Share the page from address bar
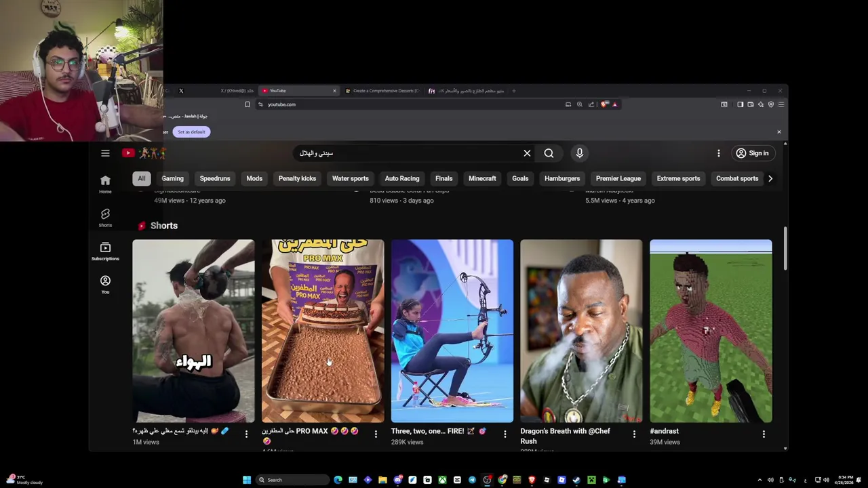Screen dimensions: 868x488 591,104
